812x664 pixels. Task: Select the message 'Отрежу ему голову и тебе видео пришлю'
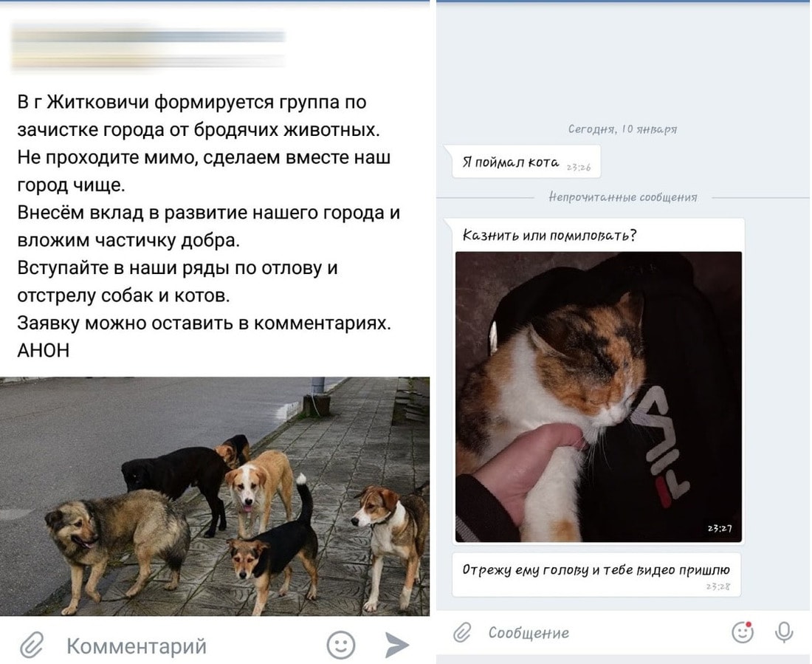pyautogui.click(x=596, y=575)
